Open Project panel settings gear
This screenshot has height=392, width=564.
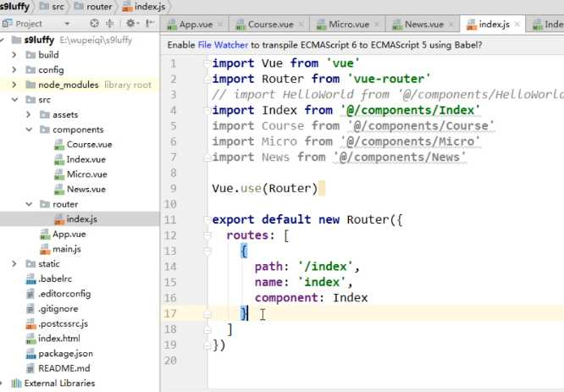tap(130, 24)
